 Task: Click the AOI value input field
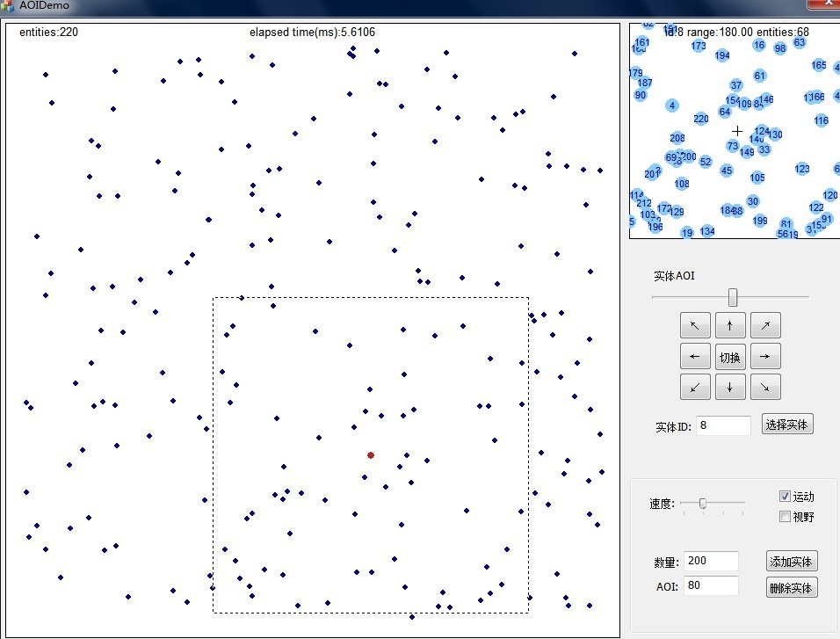712,585
